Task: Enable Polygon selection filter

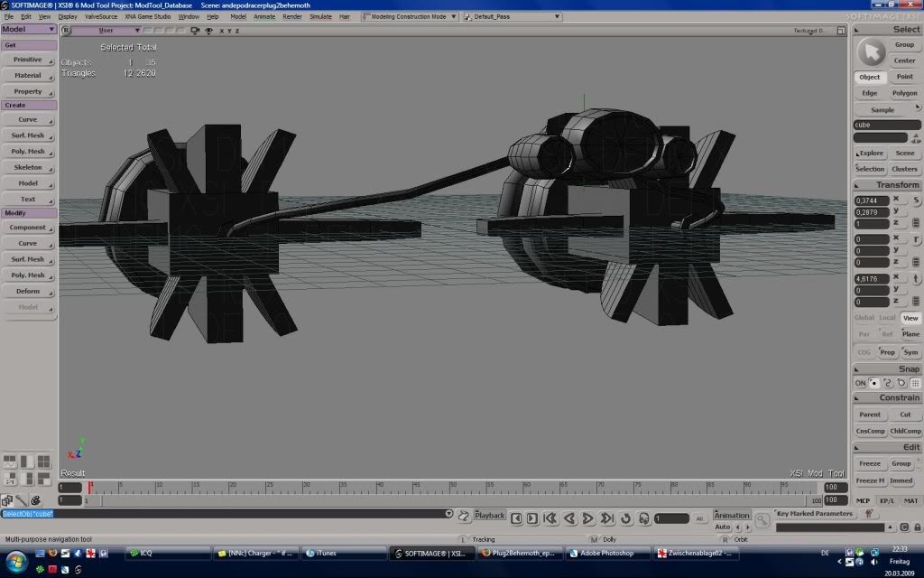Action: (x=904, y=93)
